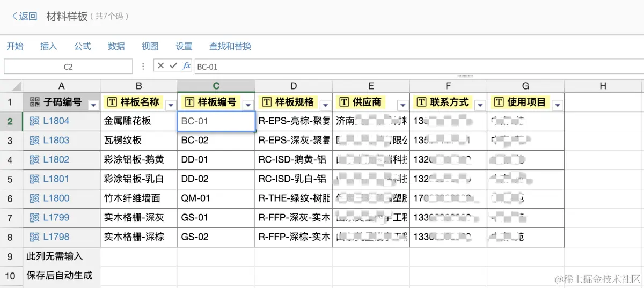Viewport: 644px width, 288px height.
Task: Open sub-code link L1801
Action: [56, 179]
